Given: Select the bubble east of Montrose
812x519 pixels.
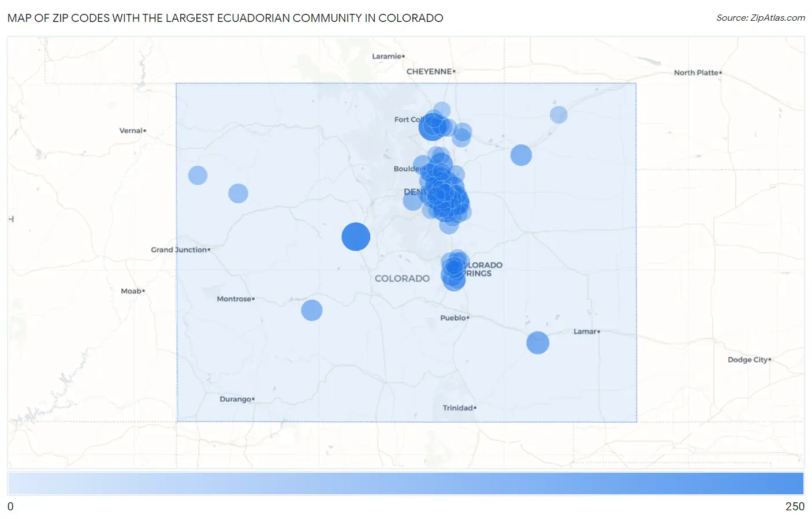Looking at the screenshot, I should 312,311.
